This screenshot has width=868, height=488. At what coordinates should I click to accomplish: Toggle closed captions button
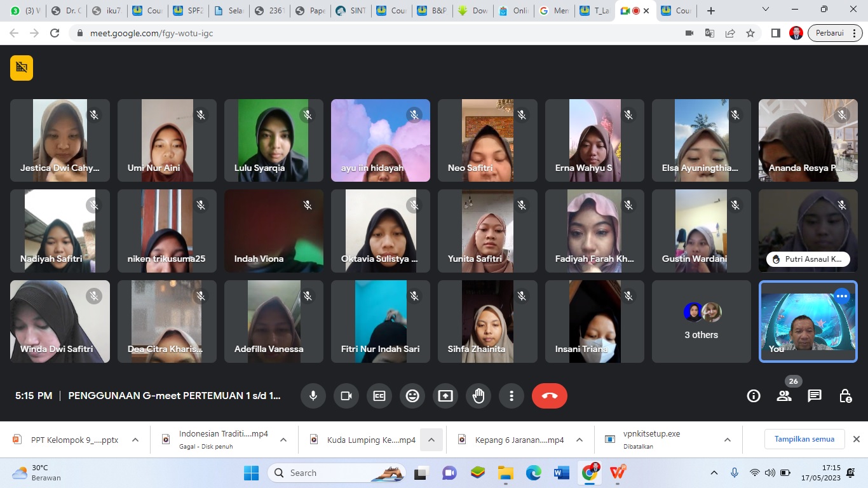(379, 396)
